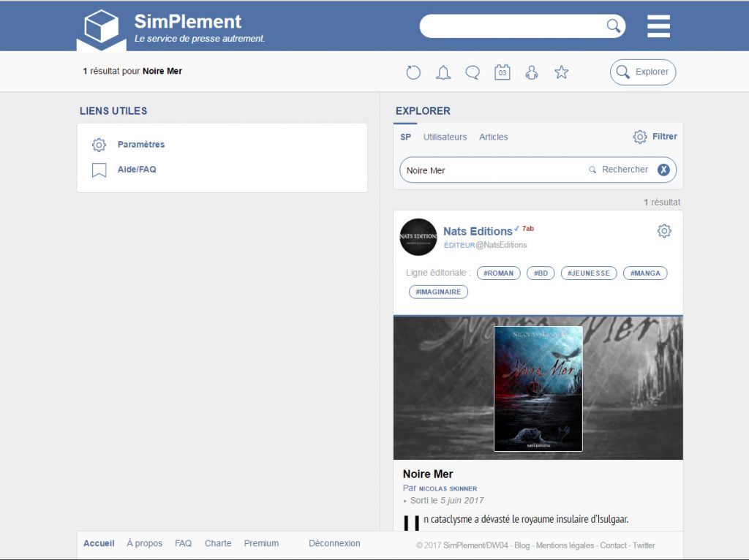Click the SimPlement title text

pyautogui.click(x=188, y=21)
